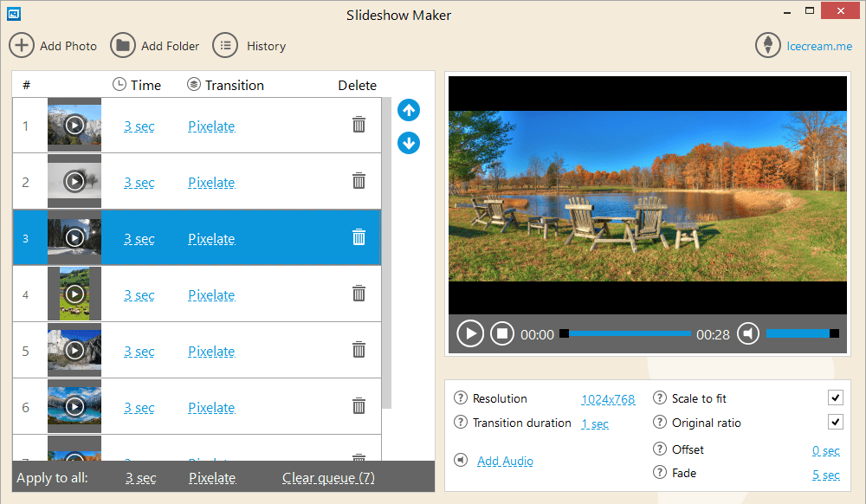Image resolution: width=866 pixels, height=504 pixels.
Task: Click the clock icon in Time header
Action: click(x=120, y=84)
